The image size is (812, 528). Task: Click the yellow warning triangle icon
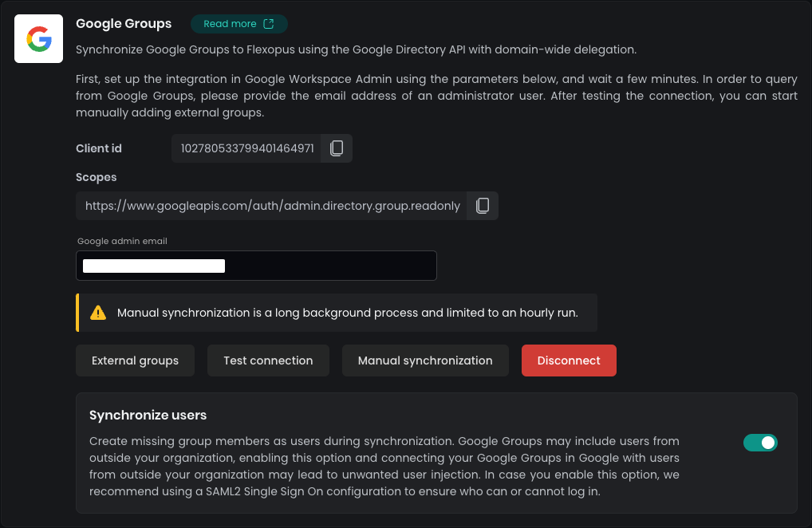[x=98, y=313]
